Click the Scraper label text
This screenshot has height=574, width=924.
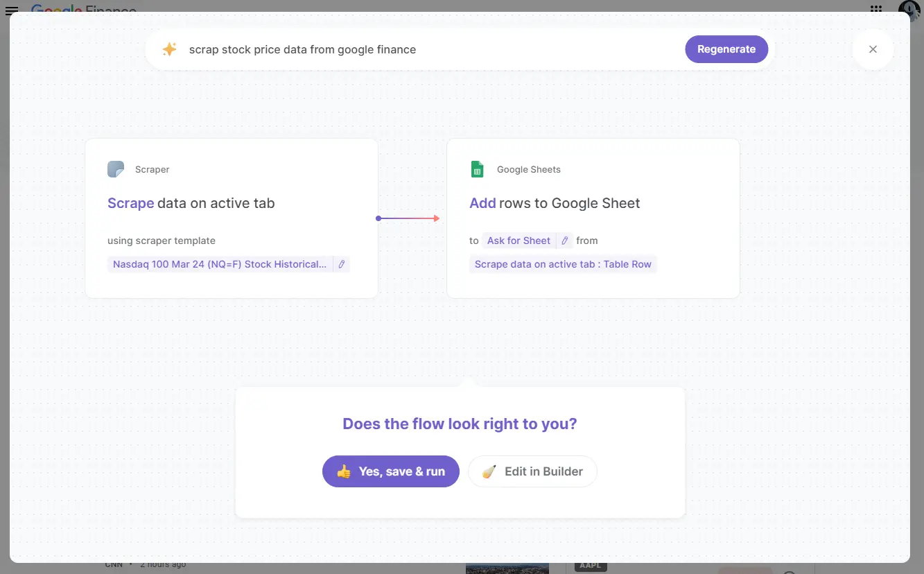pyautogui.click(x=152, y=169)
